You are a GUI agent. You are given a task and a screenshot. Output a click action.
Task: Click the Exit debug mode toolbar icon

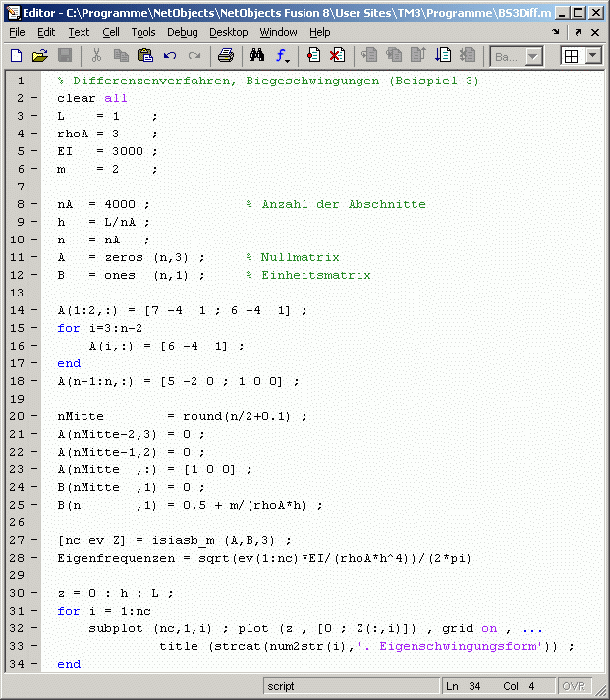(468, 56)
